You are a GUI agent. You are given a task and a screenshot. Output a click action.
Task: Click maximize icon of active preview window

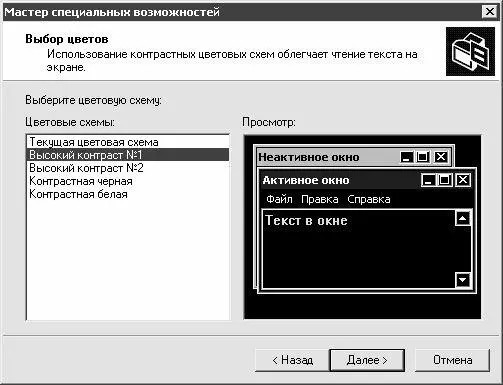pyautogui.click(x=444, y=180)
